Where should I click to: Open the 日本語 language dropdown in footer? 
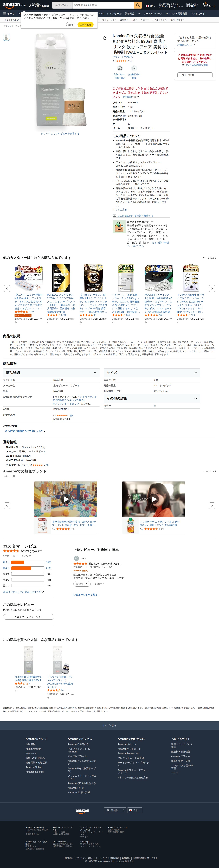click(115, 810)
